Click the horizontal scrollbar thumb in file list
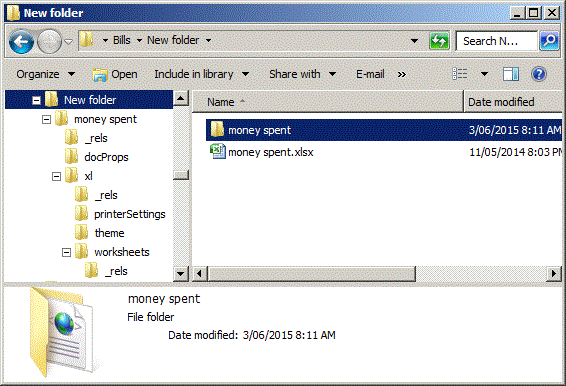 click(x=312, y=273)
